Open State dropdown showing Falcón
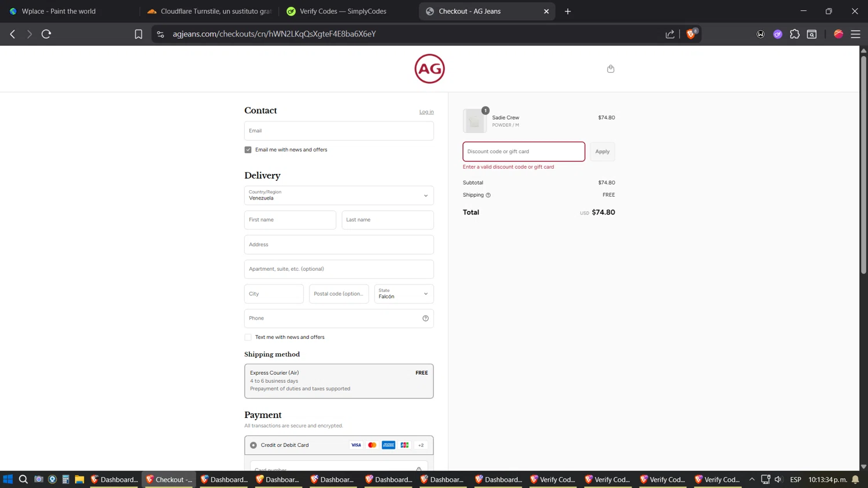 (404, 294)
